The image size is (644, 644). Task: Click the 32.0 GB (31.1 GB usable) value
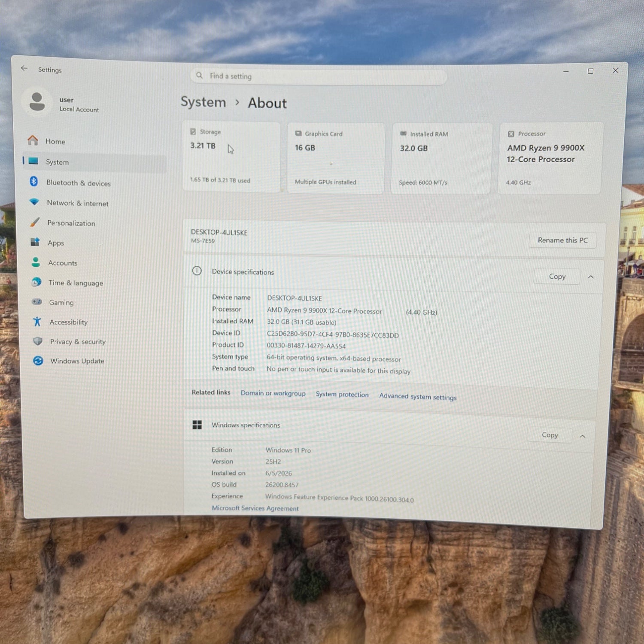(301, 322)
